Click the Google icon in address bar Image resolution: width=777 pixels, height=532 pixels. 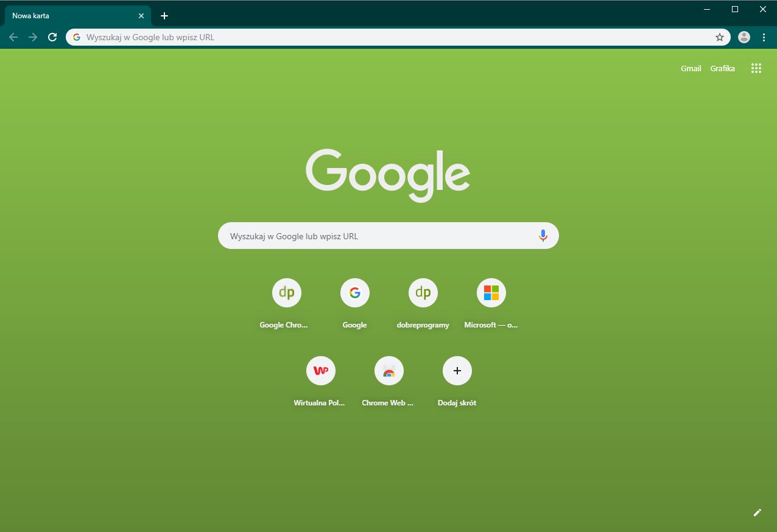coord(77,37)
